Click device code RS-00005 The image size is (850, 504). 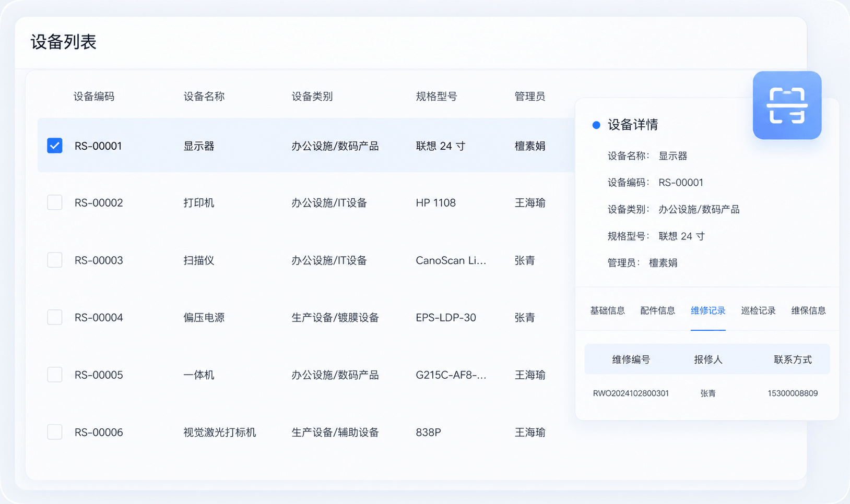pyautogui.click(x=99, y=375)
